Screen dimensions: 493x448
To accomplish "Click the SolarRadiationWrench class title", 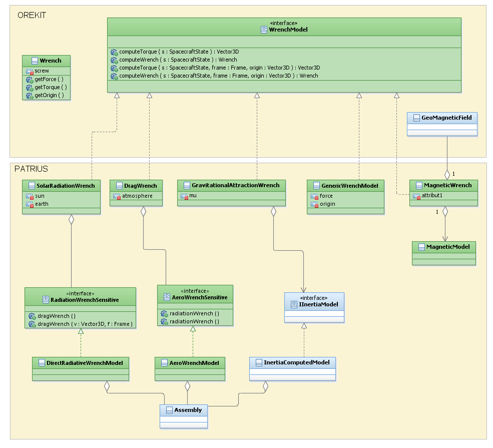I will pyautogui.click(x=66, y=186).
